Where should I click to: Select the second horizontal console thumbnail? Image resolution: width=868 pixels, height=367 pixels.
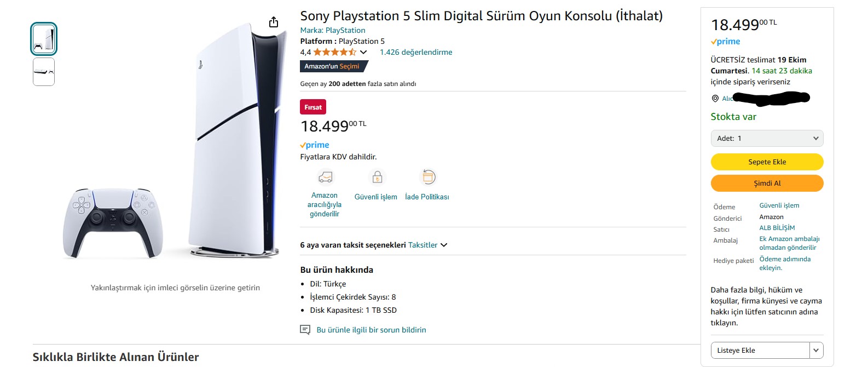pyautogui.click(x=44, y=72)
